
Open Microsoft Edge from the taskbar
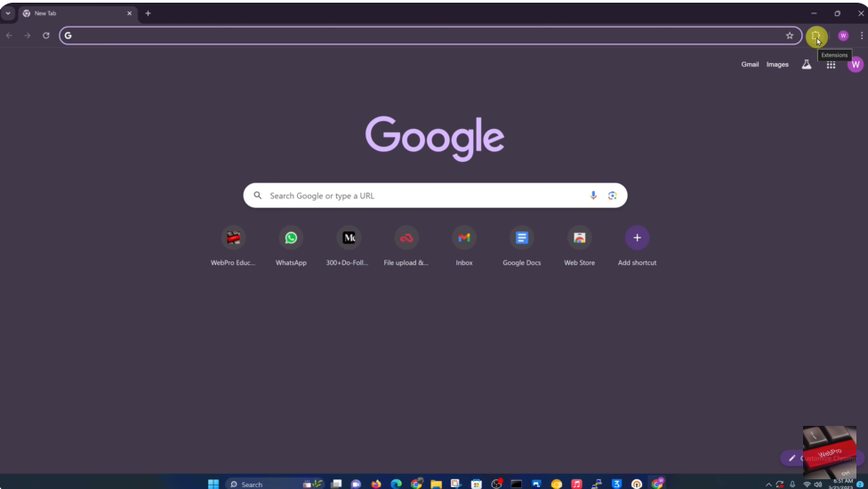pos(397,484)
